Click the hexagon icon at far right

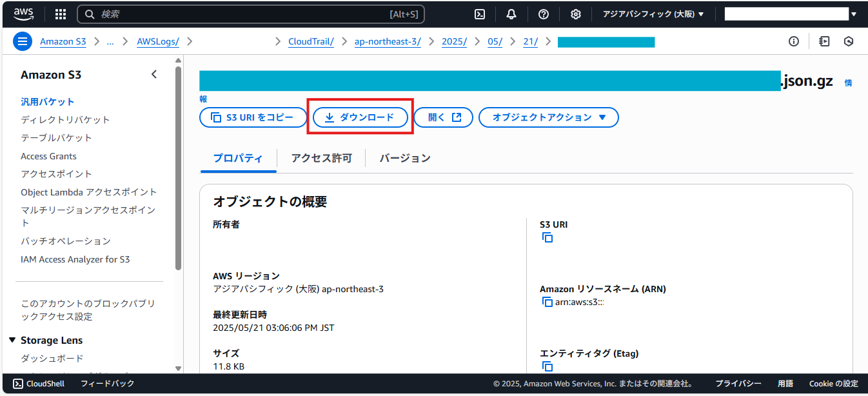click(849, 41)
